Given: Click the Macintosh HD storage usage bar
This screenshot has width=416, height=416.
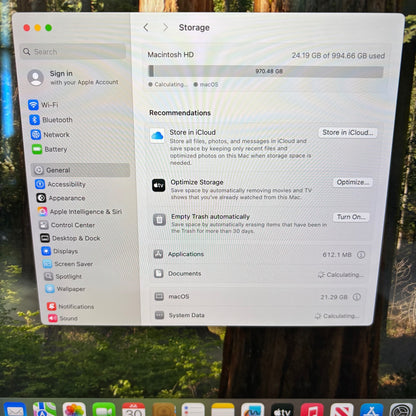Looking at the screenshot, I should tap(266, 71).
